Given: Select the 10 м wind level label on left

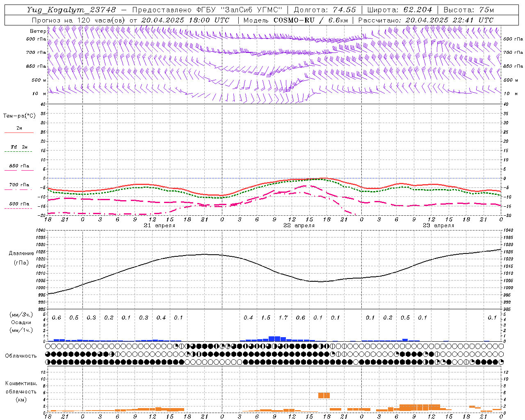Looking at the screenshot, I should click(x=39, y=94).
